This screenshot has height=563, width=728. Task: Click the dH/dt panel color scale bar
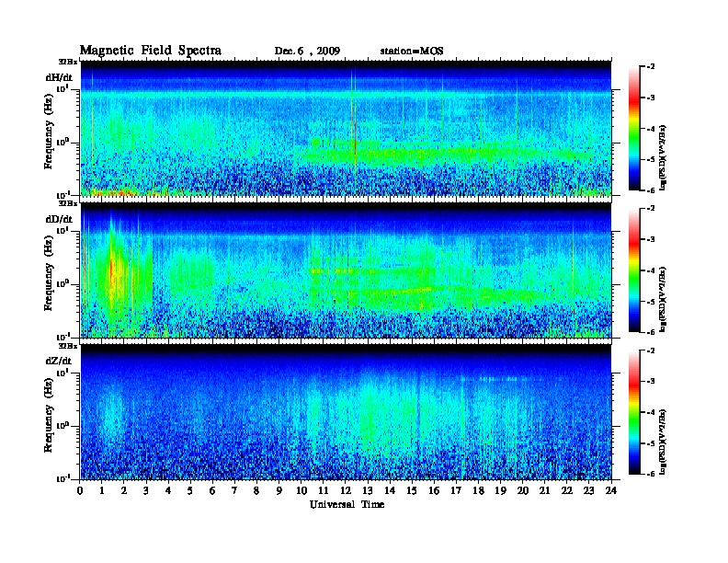click(634, 129)
